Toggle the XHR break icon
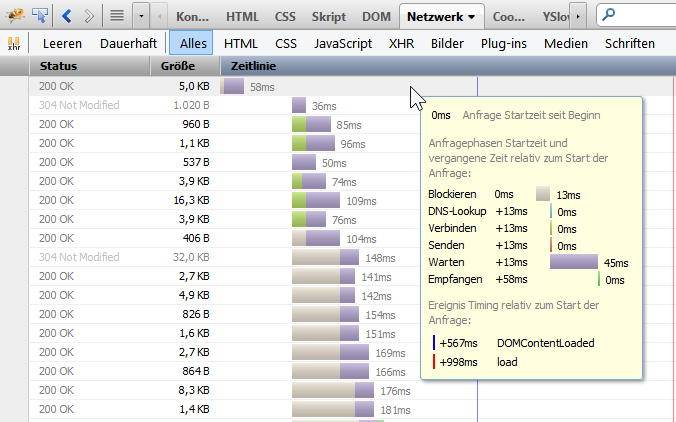Screen dimensions: 676x422 pyautogui.click(x=14, y=44)
